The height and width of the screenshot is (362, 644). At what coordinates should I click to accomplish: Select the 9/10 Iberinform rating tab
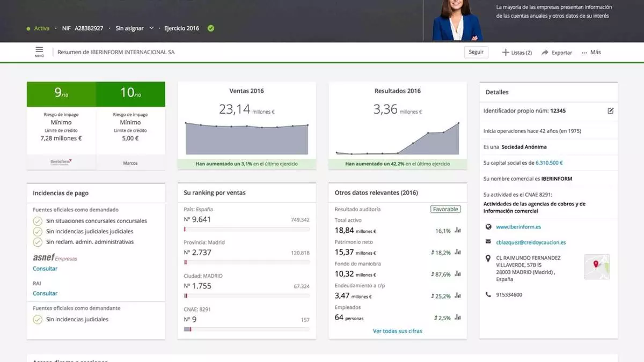tap(61, 94)
